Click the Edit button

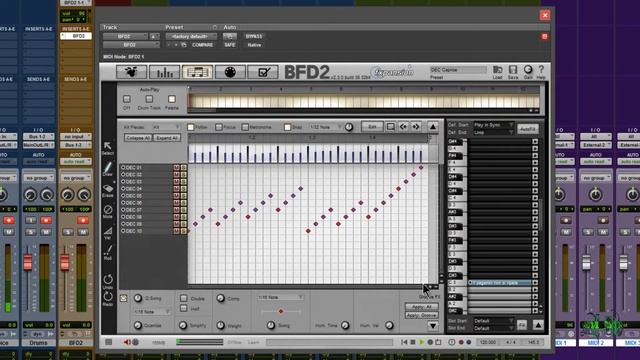[x=372, y=127]
